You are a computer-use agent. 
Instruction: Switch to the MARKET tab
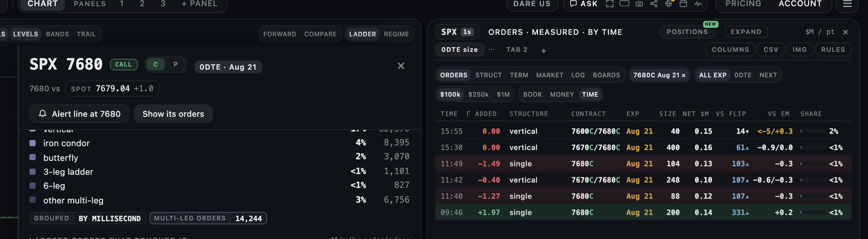click(550, 75)
